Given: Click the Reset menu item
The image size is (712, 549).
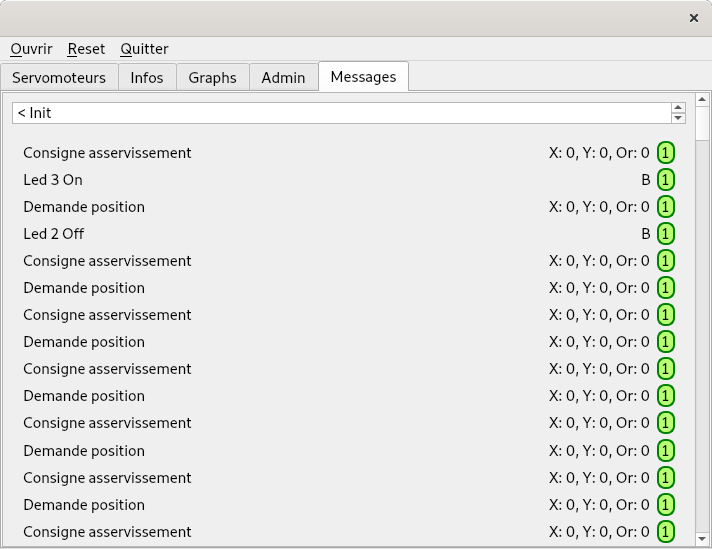Looking at the screenshot, I should (x=86, y=49).
